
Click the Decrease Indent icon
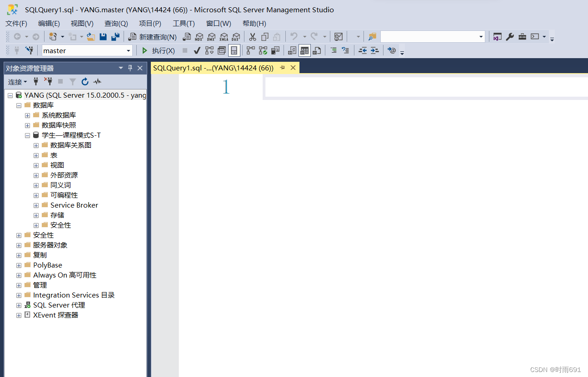coord(363,50)
